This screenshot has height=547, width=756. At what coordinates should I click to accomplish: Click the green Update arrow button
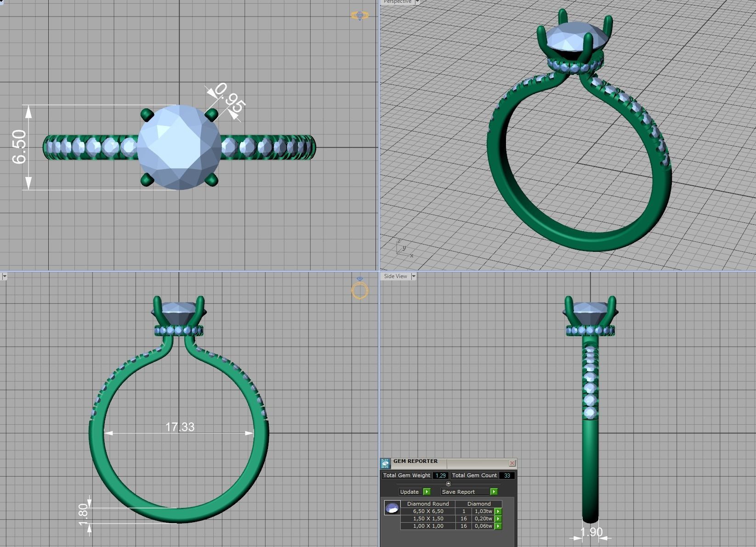point(427,492)
